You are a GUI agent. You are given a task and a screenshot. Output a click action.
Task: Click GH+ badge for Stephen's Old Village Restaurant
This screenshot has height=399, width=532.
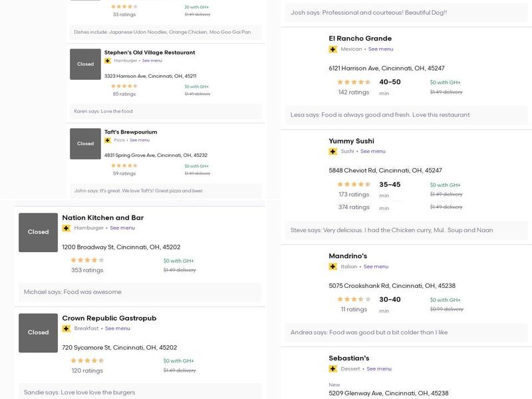[x=108, y=61]
